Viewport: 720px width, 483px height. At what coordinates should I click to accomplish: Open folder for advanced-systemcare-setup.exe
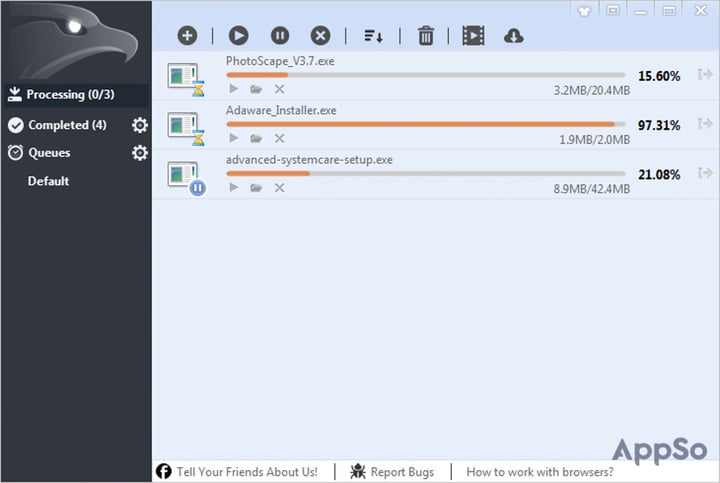pyautogui.click(x=256, y=187)
